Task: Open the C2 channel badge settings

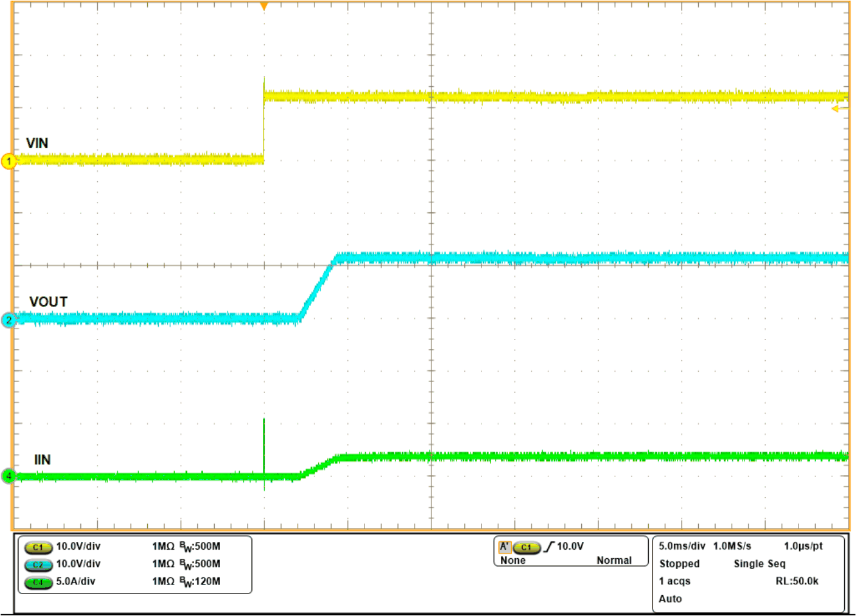Action: [39, 564]
